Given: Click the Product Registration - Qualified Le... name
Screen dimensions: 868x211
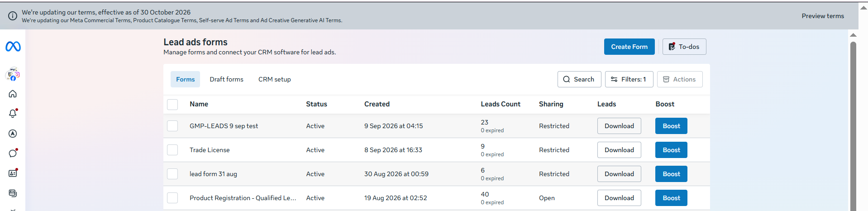Looking at the screenshot, I should [x=243, y=198].
